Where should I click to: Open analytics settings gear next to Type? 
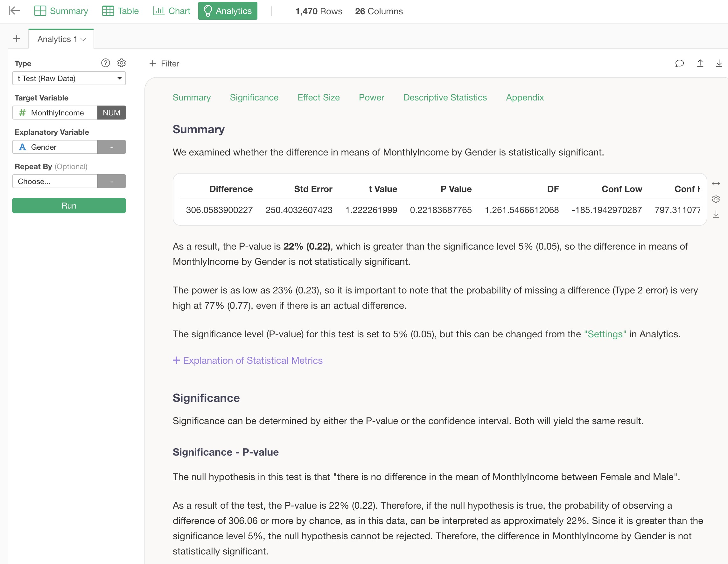pyautogui.click(x=121, y=63)
